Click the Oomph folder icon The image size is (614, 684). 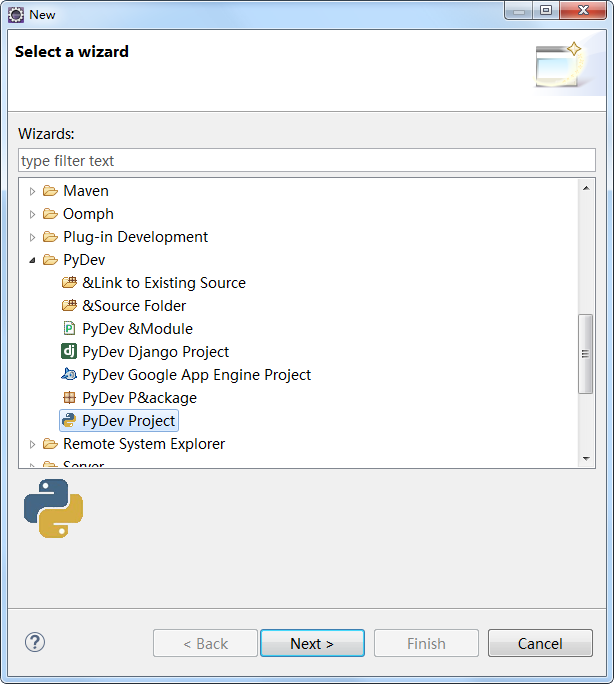[50, 214]
